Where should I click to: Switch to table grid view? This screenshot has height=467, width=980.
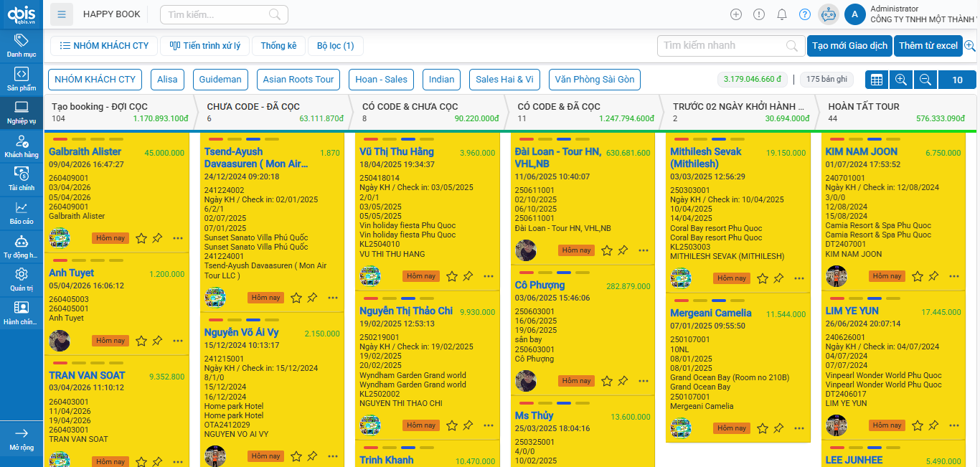point(876,80)
